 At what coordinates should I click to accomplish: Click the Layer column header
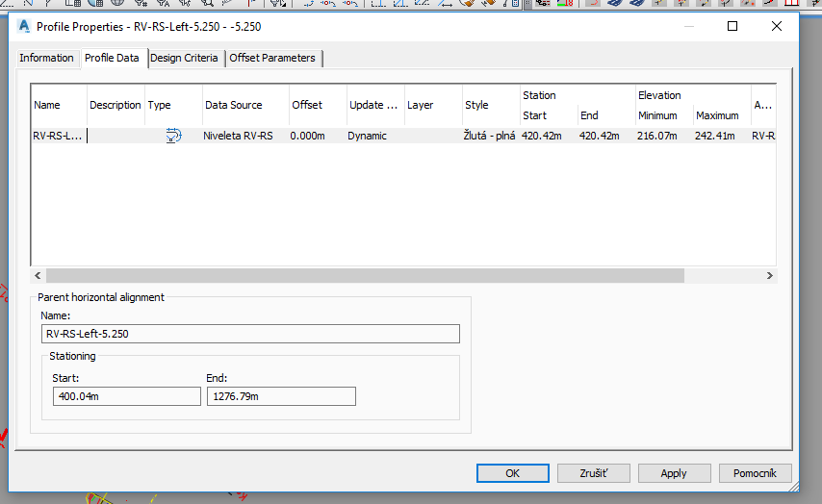point(433,105)
